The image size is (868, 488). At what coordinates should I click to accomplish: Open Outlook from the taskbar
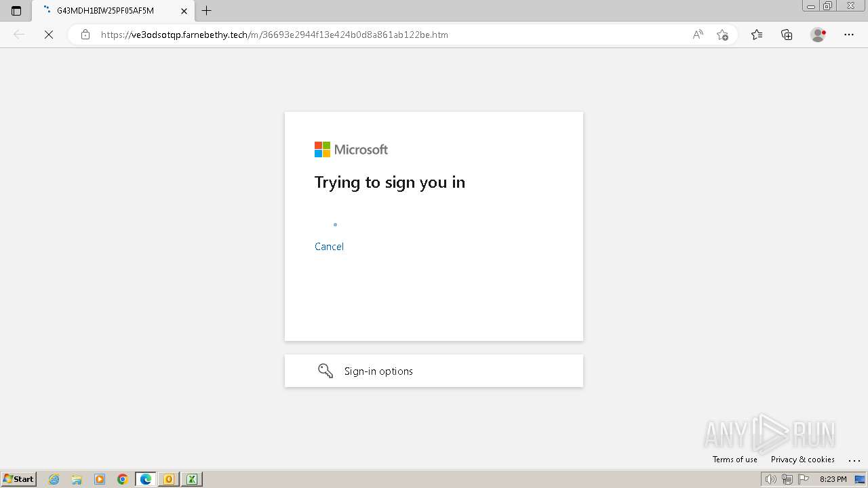[x=169, y=479]
